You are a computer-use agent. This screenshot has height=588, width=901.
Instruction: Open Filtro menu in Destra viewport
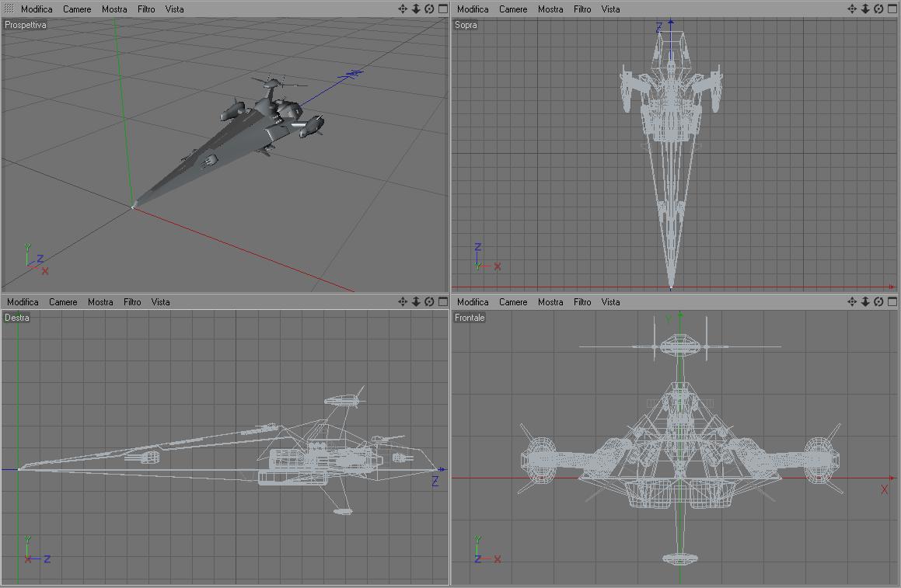point(132,302)
